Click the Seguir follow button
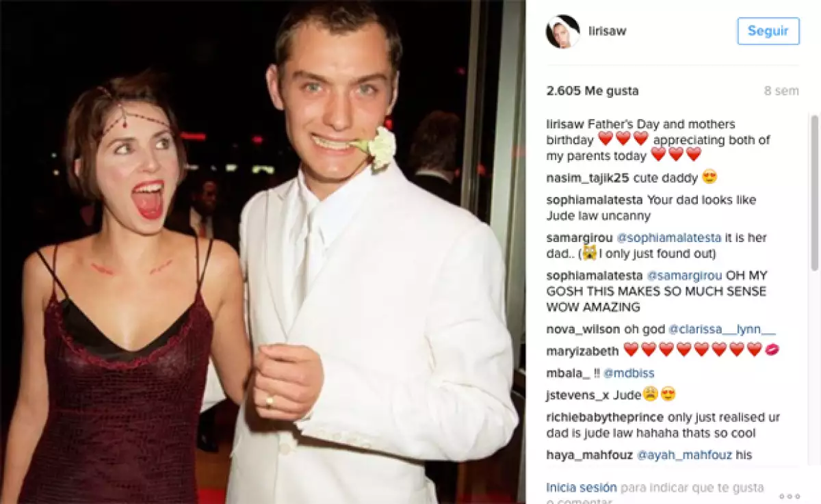This screenshot has width=821, height=504. [768, 31]
